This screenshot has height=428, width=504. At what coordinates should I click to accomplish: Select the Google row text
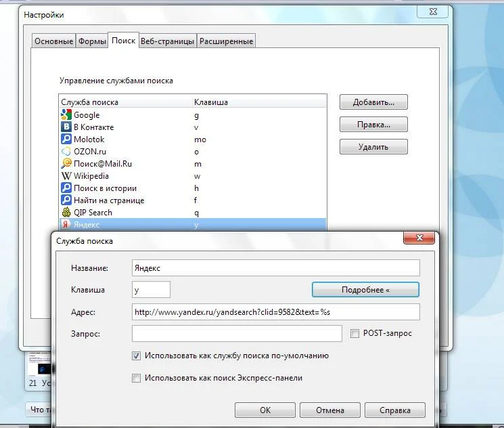(x=87, y=115)
